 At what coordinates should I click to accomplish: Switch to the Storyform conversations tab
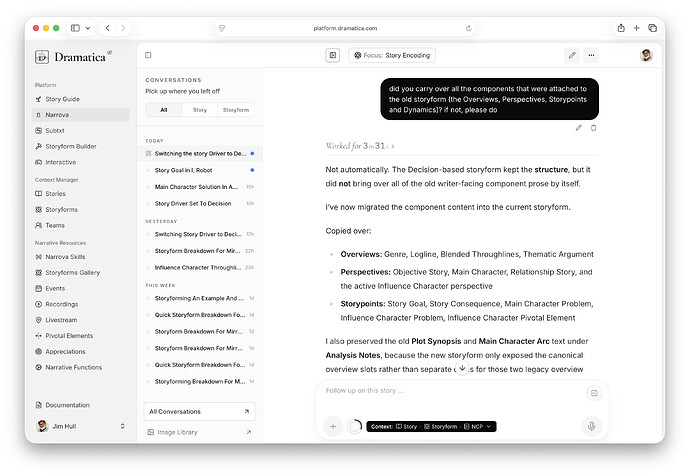236,110
